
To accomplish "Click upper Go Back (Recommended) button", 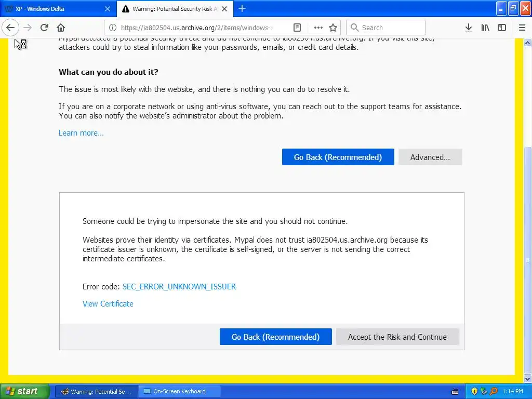I will point(338,157).
